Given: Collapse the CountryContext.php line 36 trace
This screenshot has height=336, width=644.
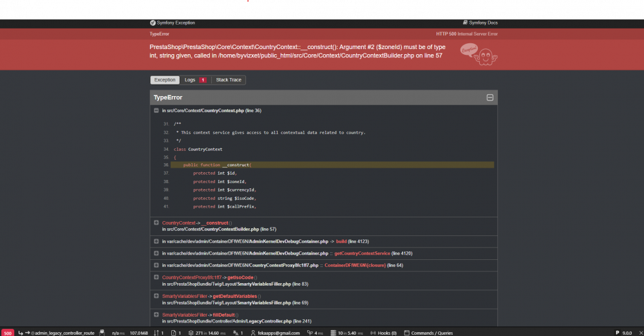Looking at the screenshot, I should coord(156,111).
